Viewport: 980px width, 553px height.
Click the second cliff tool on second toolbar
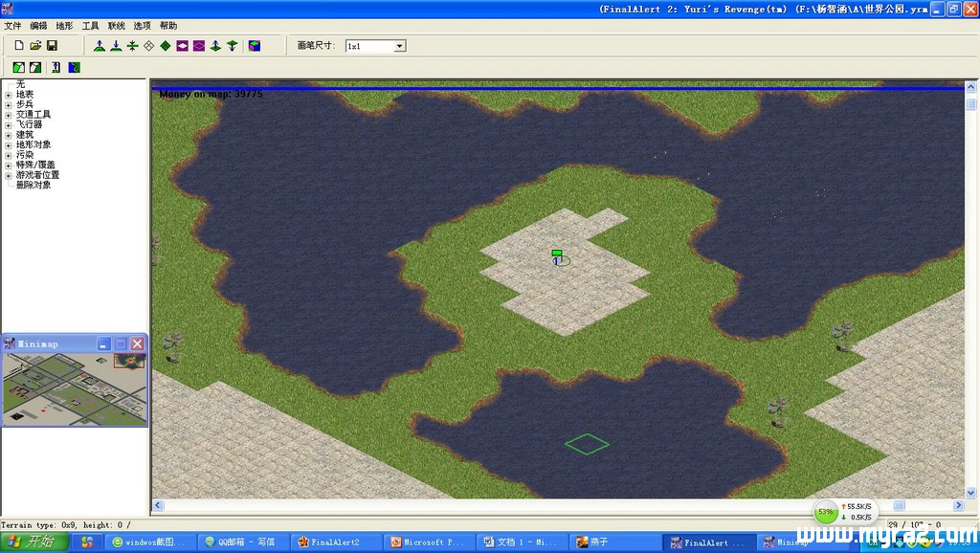pyautogui.click(x=35, y=68)
